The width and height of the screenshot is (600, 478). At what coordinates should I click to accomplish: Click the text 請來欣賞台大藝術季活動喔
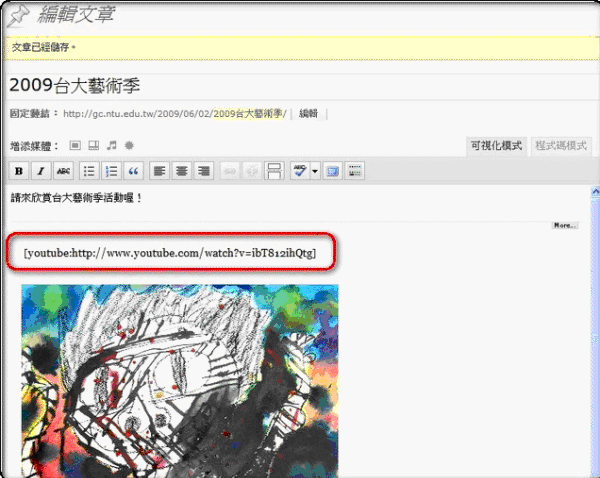[x=76, y=198]
